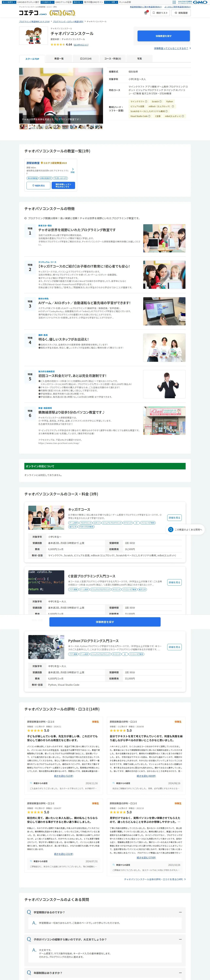The image size is (210, 980).
Task: Click the GMO apps grid icon
Action: [174, 2]
